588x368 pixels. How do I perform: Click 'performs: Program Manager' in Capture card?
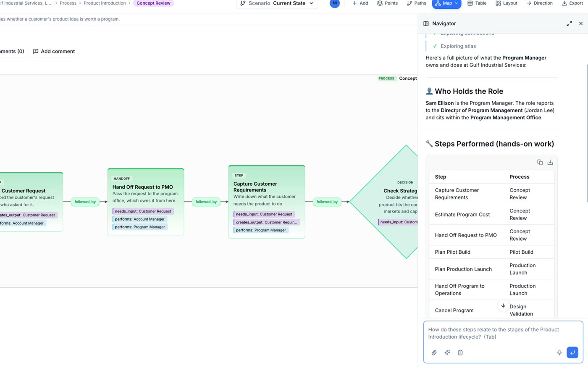tap(261, 230)
